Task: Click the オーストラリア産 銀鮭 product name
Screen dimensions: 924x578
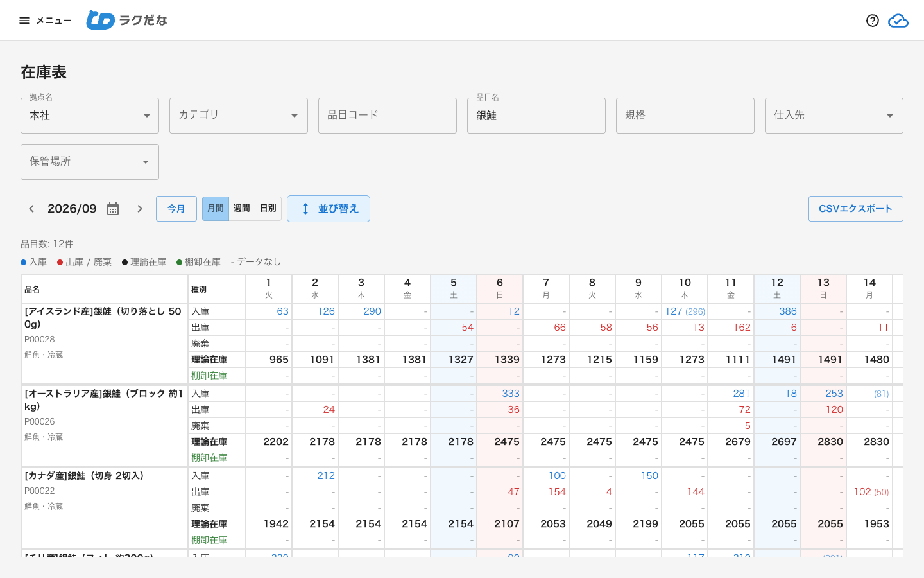Action: coord(104,399)
